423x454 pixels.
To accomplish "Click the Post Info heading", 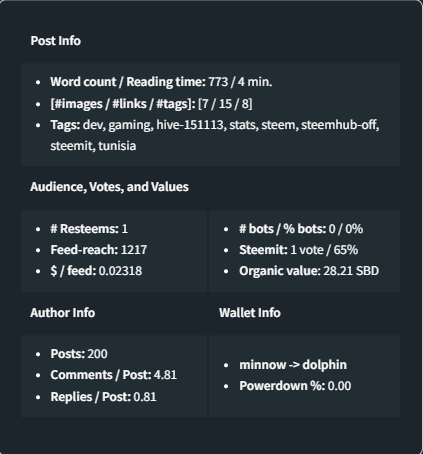I will pos(55,41).
